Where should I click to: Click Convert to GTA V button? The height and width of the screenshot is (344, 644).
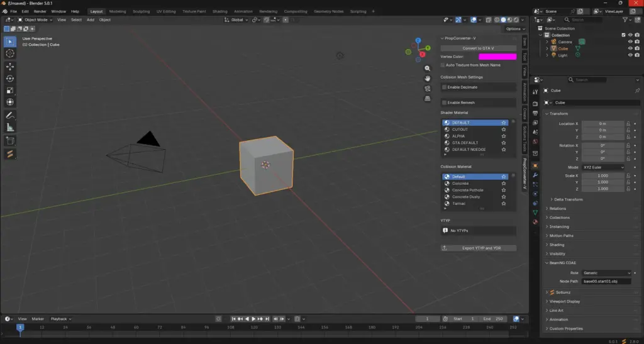pos(478,48)
